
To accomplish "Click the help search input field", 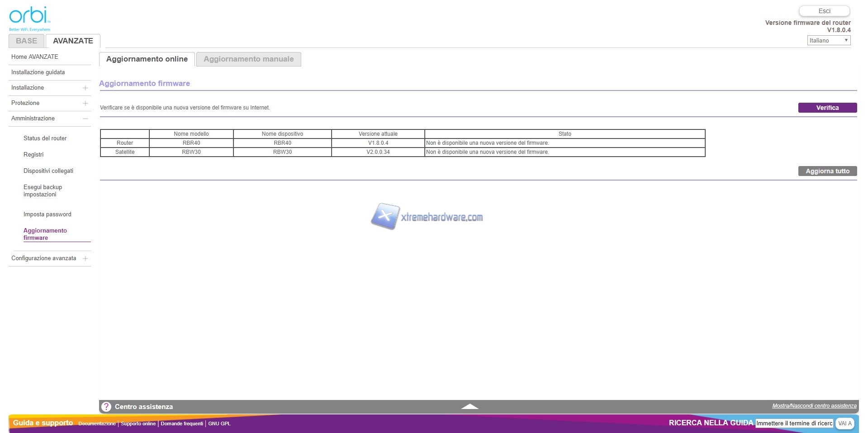I will point(794,423).
